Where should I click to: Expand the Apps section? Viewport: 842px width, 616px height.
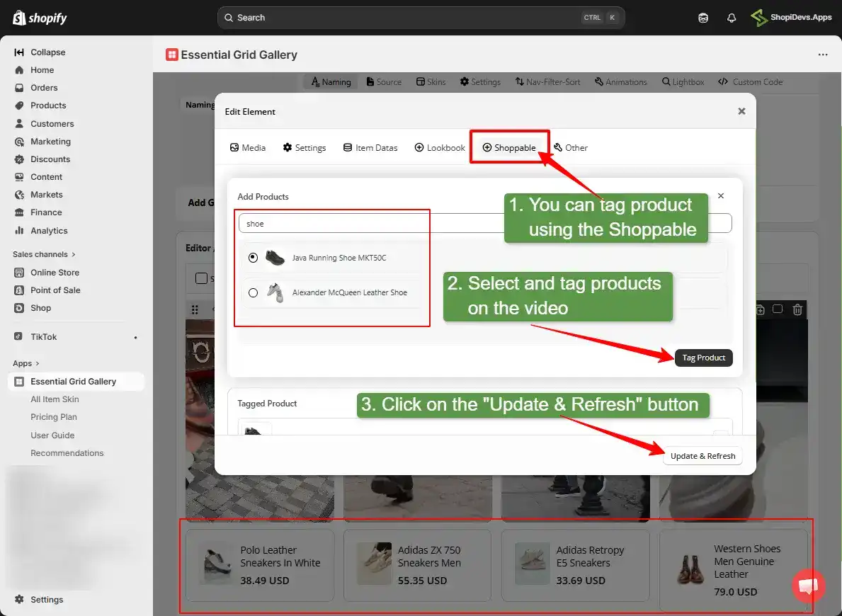click(x=25, y=363)
